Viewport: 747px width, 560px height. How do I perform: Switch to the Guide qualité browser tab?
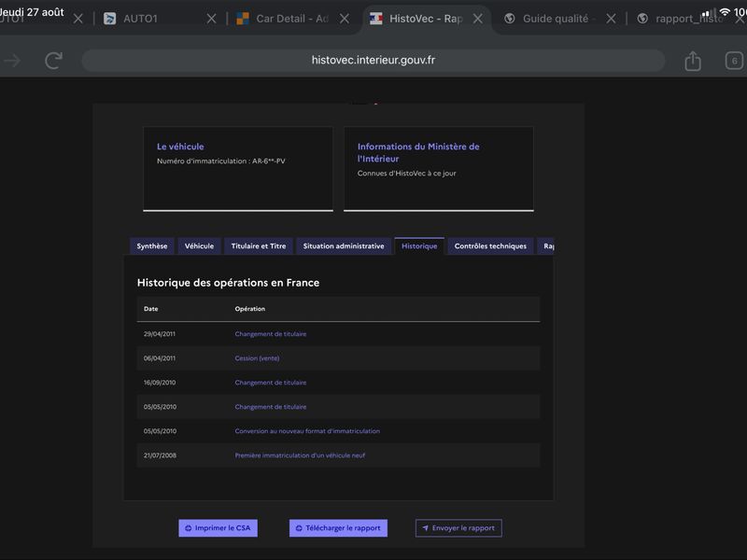(x=556, y=19)
